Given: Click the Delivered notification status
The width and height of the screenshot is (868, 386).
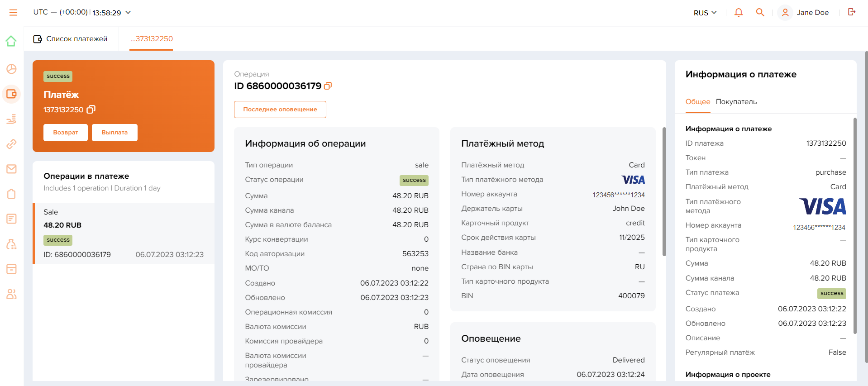Looking at the screenshot, I should tap(629, 360).
